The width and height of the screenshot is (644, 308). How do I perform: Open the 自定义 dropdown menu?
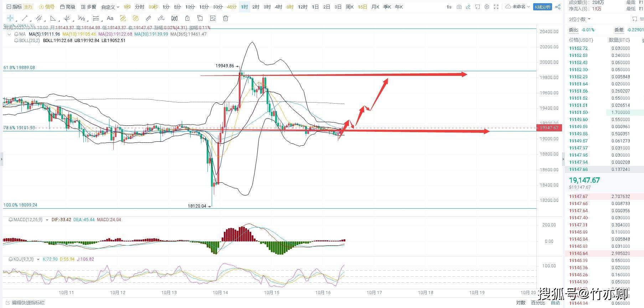click(x=110, y=7)
